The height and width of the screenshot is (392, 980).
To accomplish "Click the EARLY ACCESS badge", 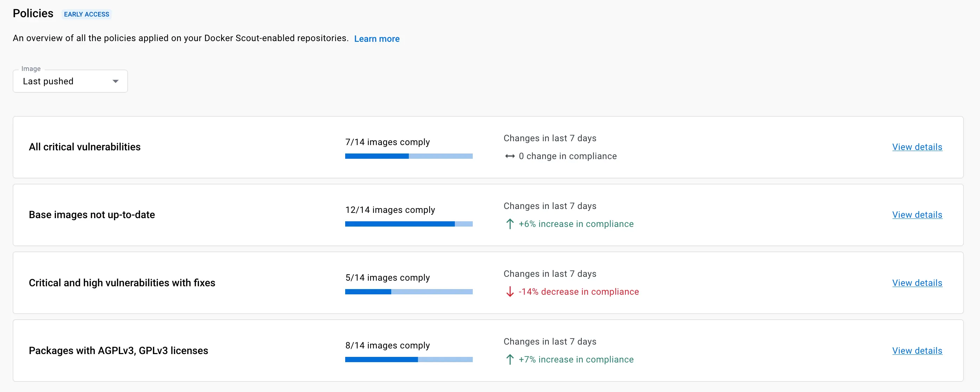I will point(86,14).
